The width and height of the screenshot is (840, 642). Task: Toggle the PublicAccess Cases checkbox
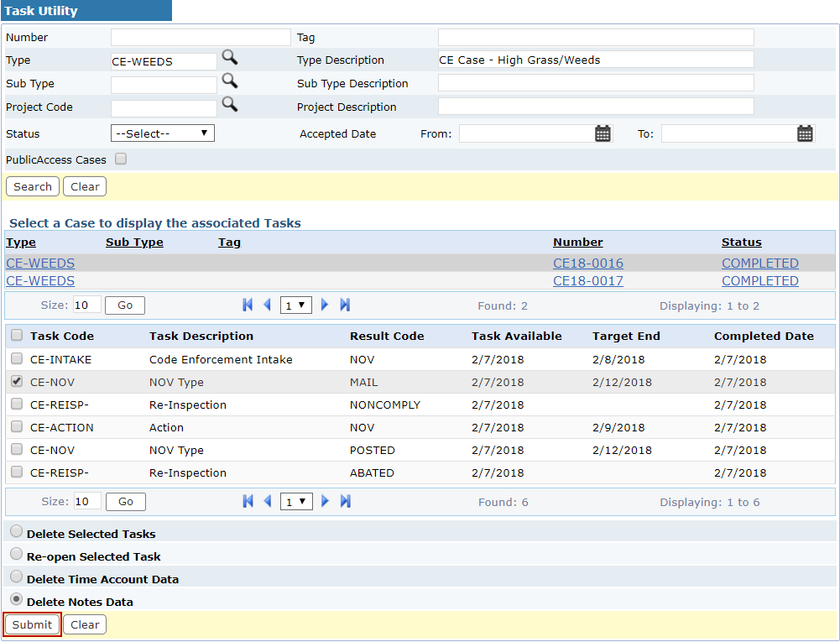click(x=121, y=159)
